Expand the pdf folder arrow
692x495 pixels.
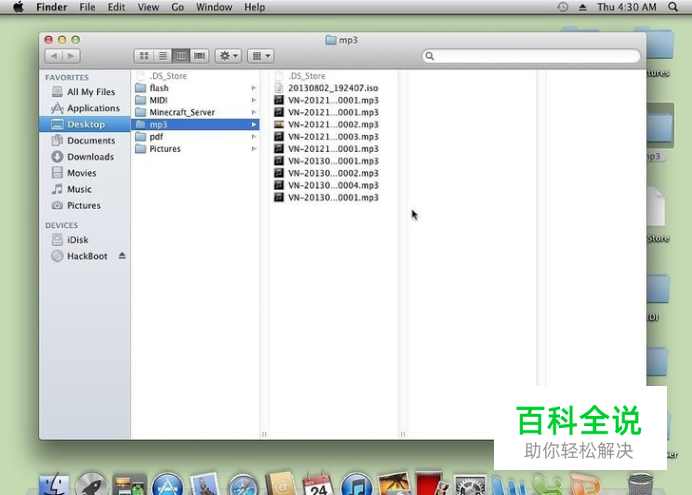pos(254,137)
